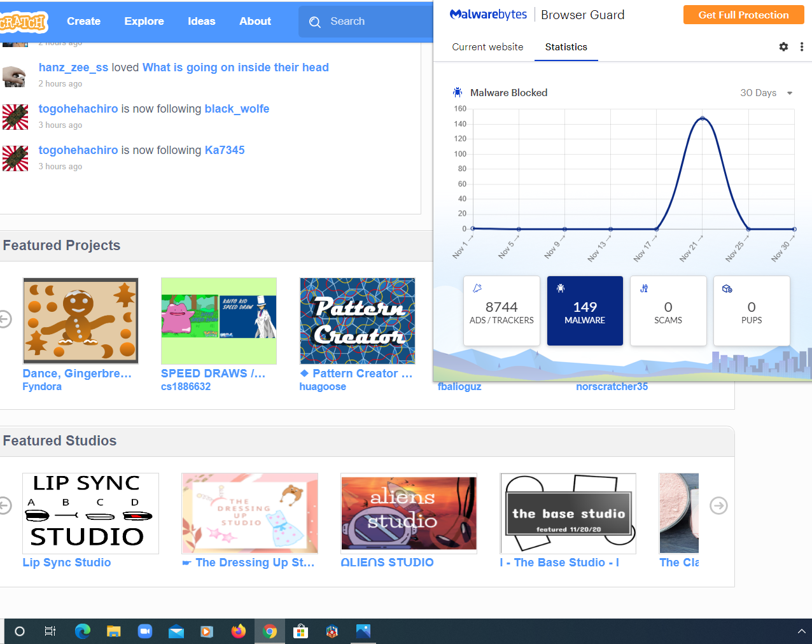Select the Scams stat card
Viewport: 812px width, 644px height.
(668, 311)
